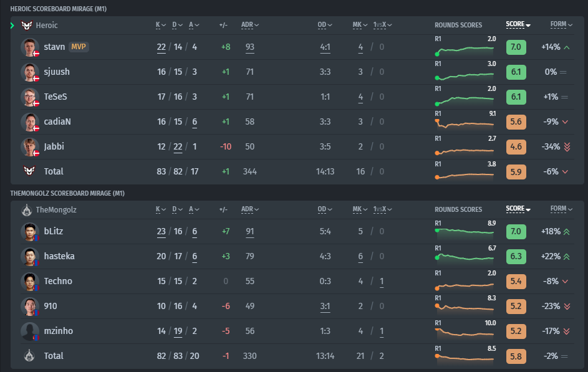This screenshot has width=588, height=372.
Task: Open TeSeS's player avatar
Action: [x=30, y=97]
